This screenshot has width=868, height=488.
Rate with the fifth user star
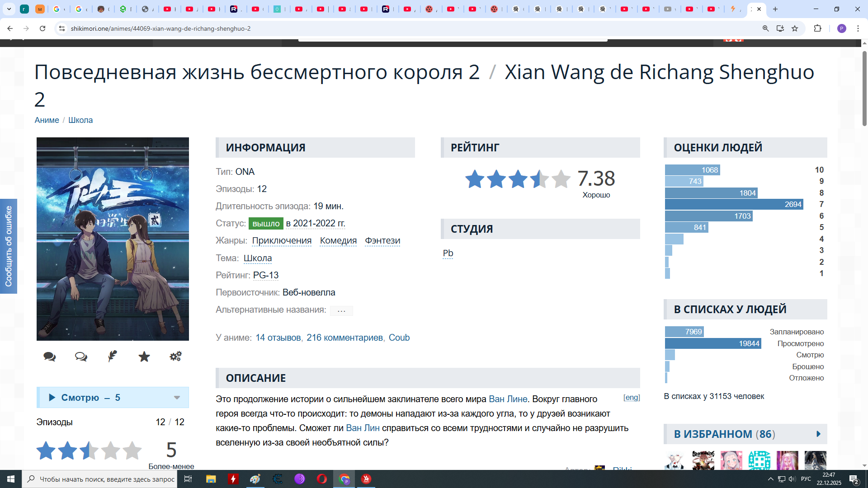tap(132, 450)
